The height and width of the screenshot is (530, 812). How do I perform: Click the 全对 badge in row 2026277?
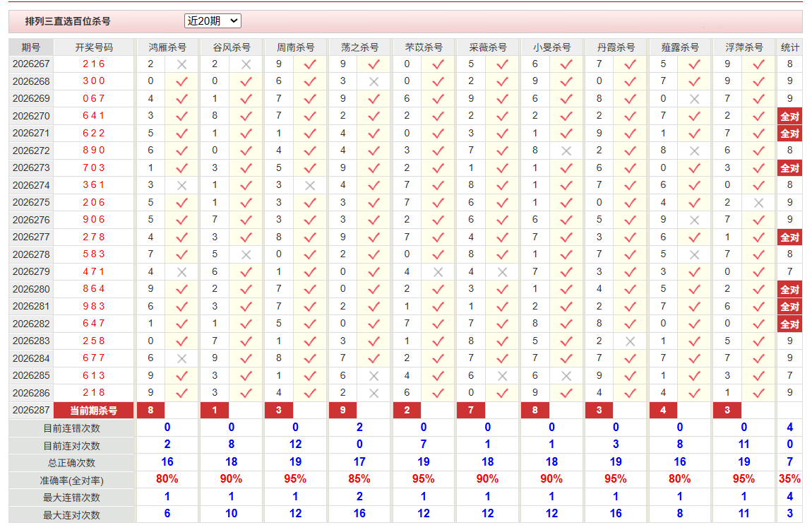click(x=789, y=237)
